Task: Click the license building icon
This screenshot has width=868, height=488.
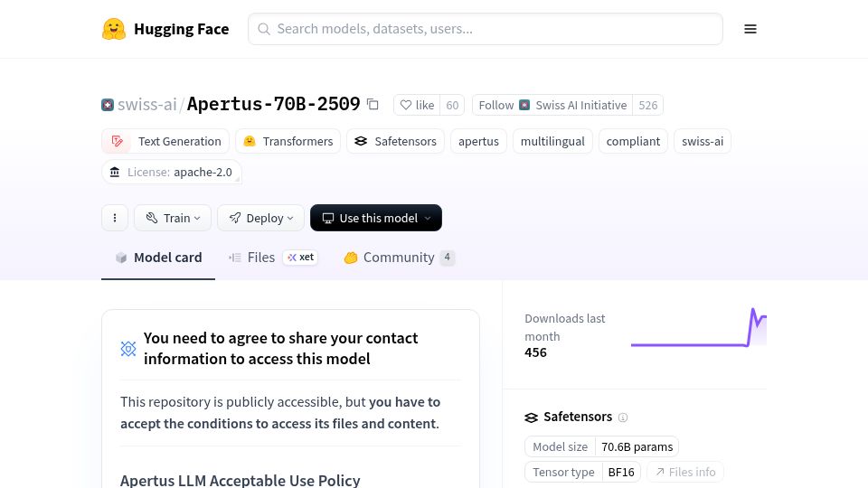Action: pos(115,172)
